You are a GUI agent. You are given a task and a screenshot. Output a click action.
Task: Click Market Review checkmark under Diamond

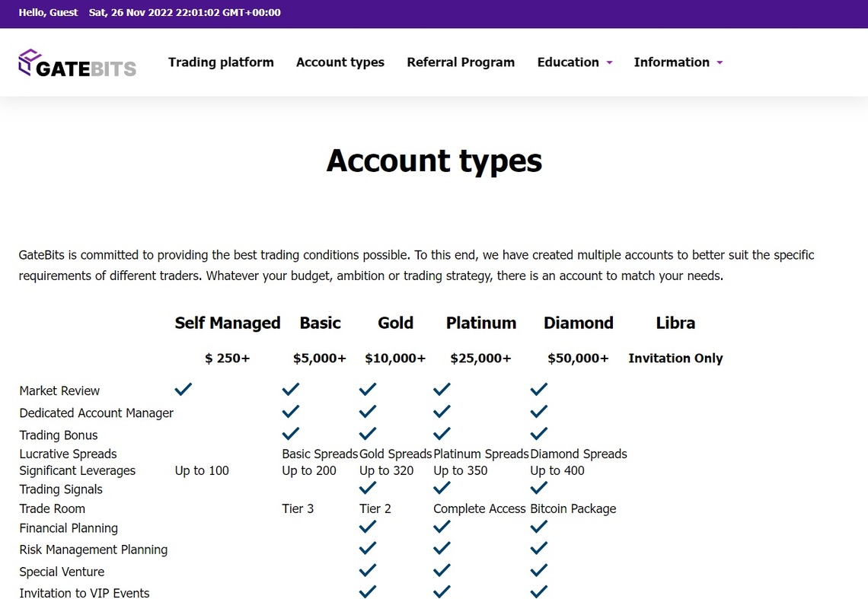point(538,389)
